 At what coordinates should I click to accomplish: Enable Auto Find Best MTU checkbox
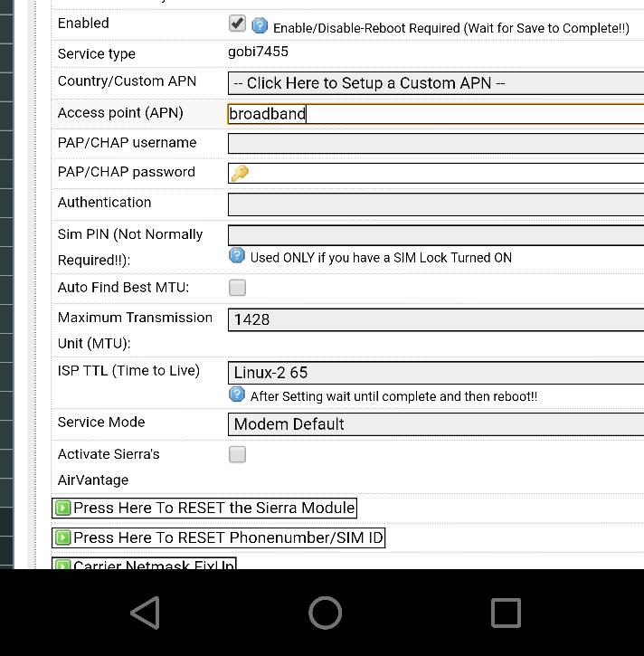237,288
